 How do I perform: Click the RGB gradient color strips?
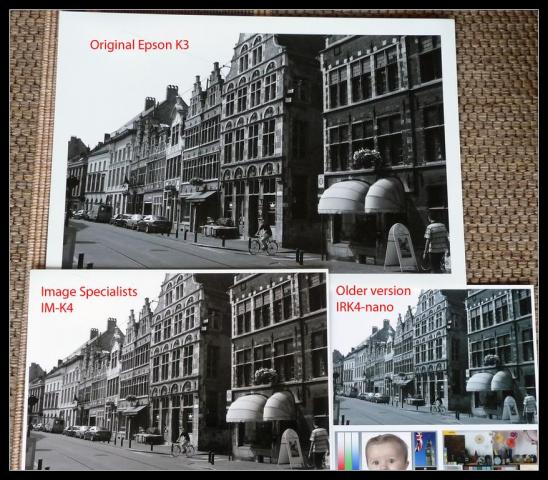(348, 451)
